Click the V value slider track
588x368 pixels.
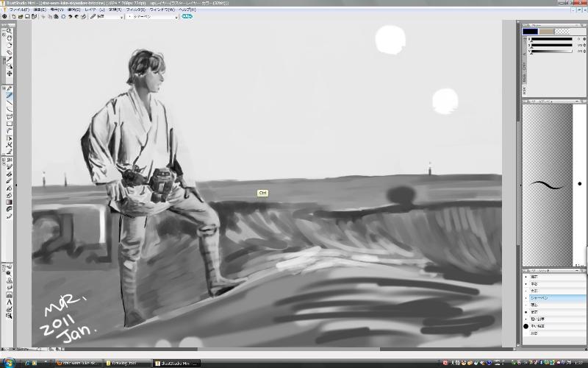[x=552, y=51]
